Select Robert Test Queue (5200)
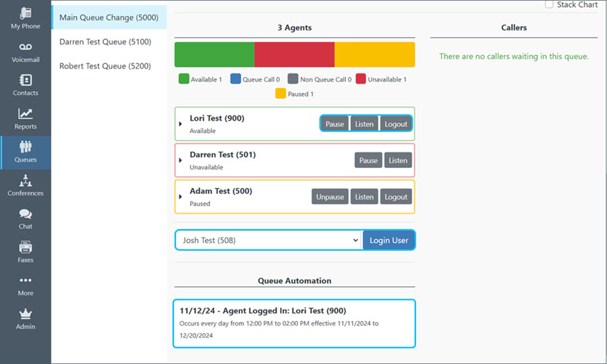Screen dimensions: 607x364 [x=105, y=66]
